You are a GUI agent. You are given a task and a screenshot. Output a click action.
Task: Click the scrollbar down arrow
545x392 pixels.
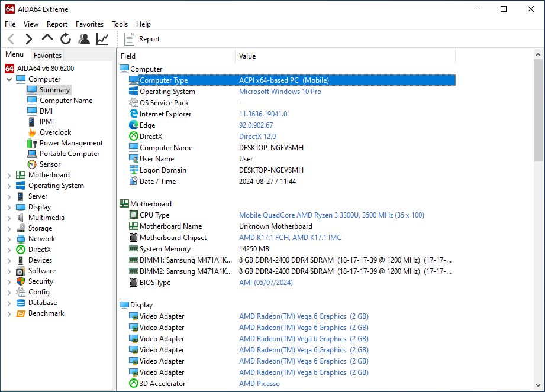[x=538, y=385]
